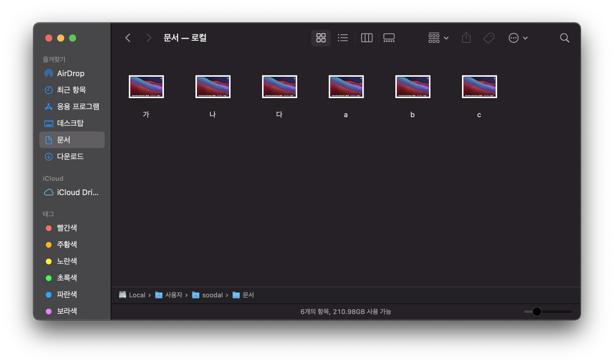This screenshot has width=614, height=364.
Task: Adjust the icon size slider
Action: coord(537,312)
